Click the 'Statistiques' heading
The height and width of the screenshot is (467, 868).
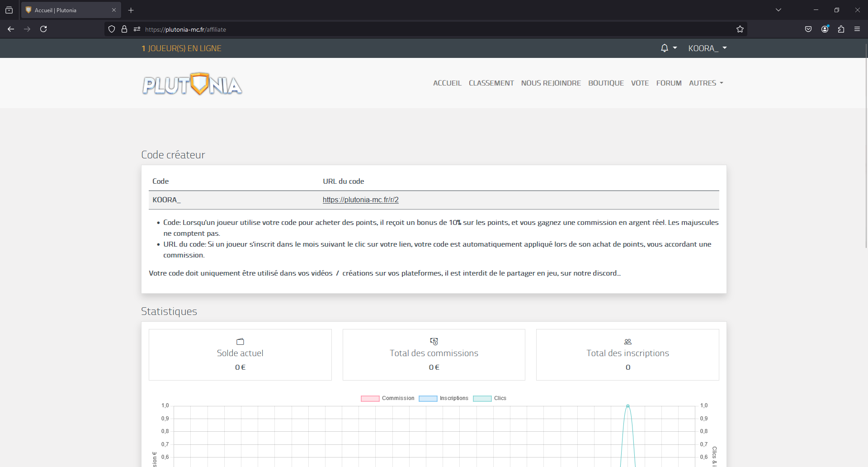click(169, 311)
